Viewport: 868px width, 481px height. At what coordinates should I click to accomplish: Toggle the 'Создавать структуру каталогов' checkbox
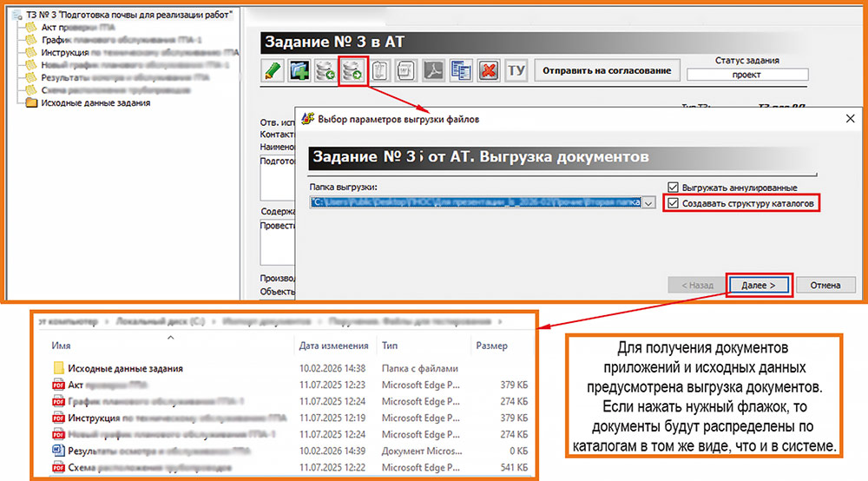(673, 203)
